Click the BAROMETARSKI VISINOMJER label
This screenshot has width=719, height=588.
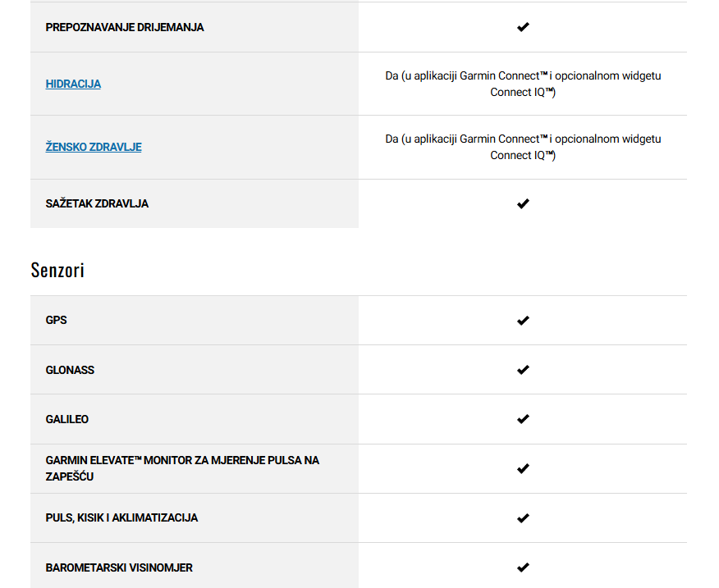click(x=119, y=567)
